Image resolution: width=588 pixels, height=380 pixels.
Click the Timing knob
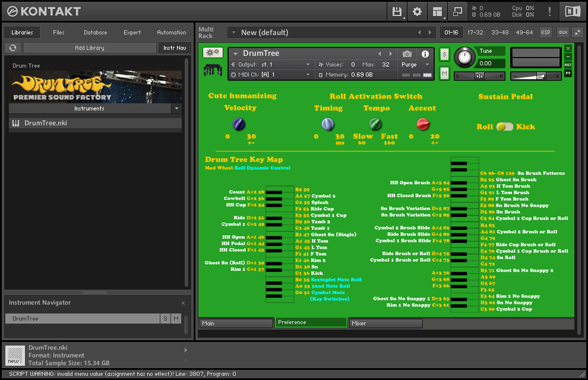tap(328, 124)
